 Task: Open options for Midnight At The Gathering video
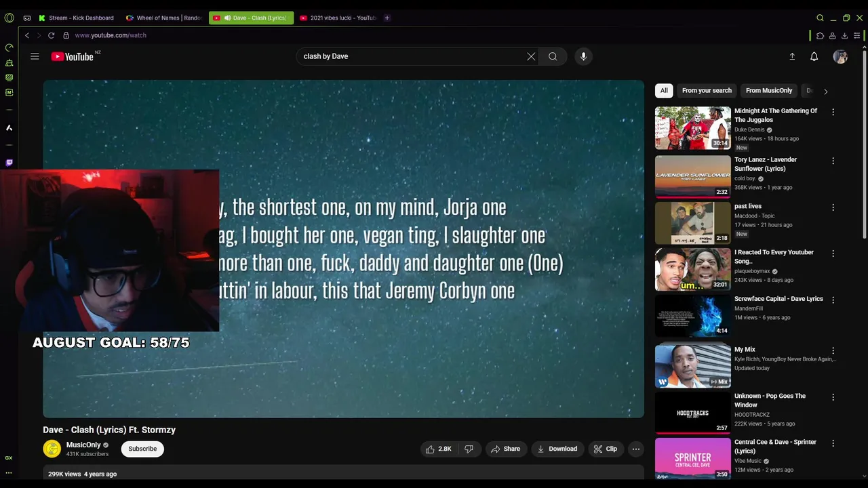tap(833, 112)
